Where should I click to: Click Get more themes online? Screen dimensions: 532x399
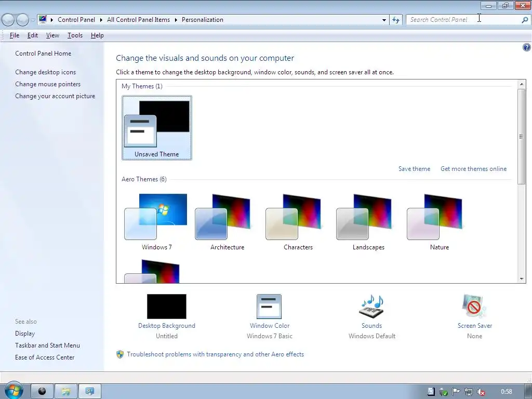click(474, 169)
